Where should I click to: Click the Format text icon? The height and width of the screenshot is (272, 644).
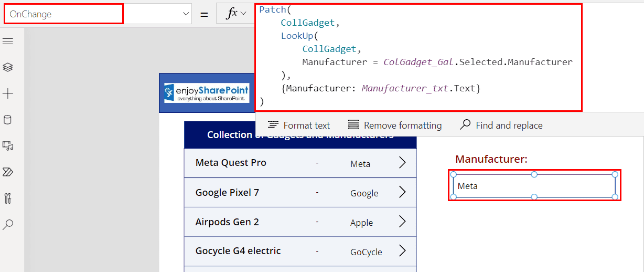click(273, 125)
